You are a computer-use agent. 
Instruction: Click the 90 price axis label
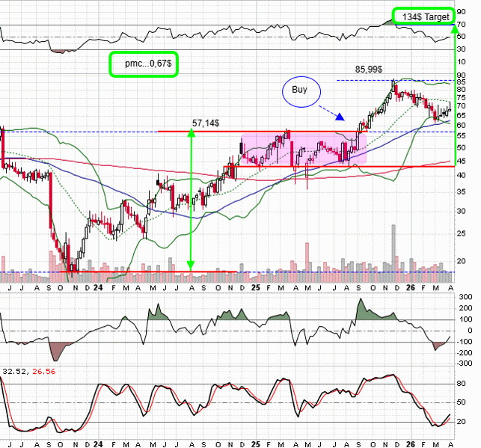462,75
